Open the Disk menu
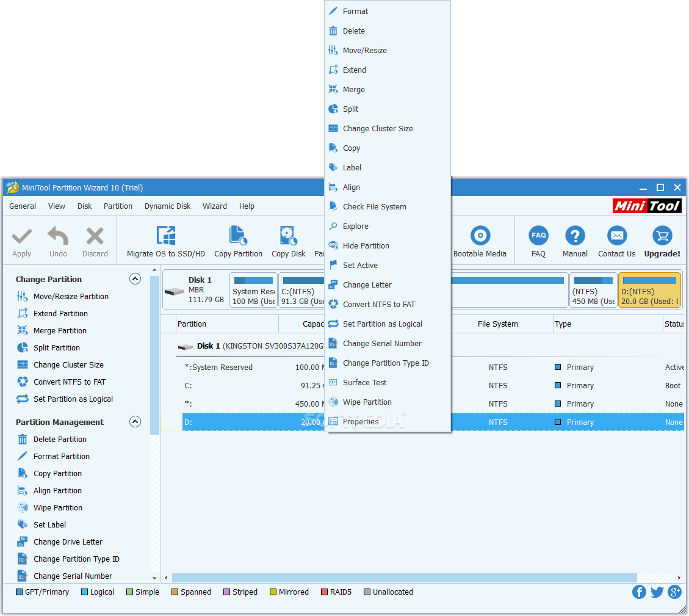The image size is (689, 616). click(84, 206)
